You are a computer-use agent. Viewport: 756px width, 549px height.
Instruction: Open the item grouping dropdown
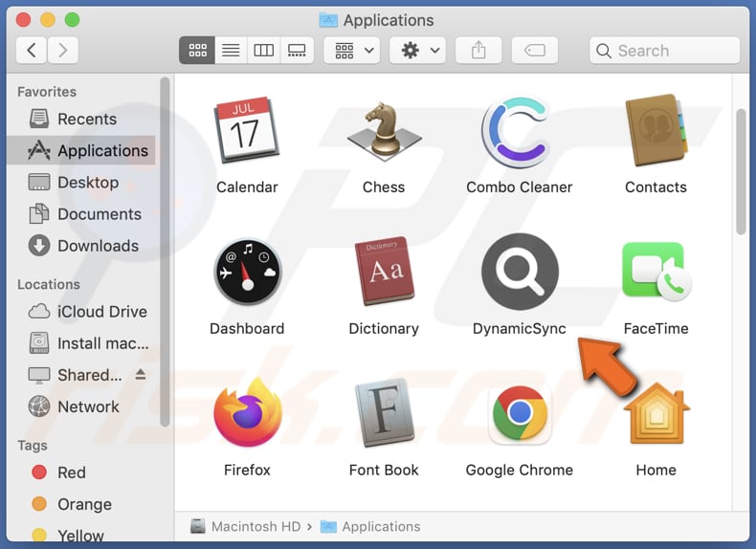coord(352,50)
